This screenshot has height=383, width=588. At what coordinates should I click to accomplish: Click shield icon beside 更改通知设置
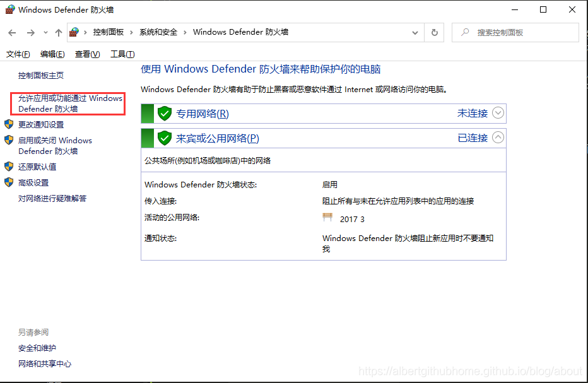point(9,124)
